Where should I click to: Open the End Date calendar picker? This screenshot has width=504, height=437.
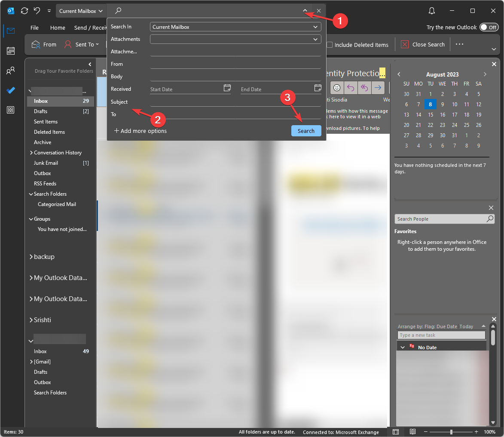[318, 88]
